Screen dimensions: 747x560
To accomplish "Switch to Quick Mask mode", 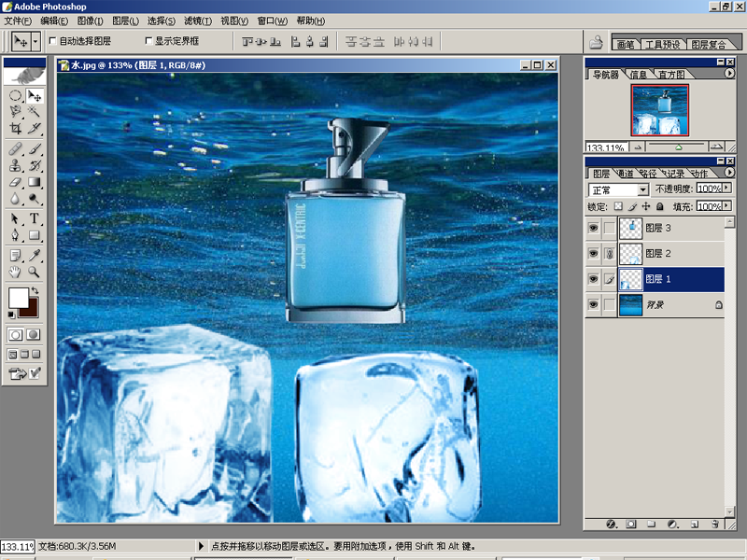I will pyautogui.click(x=33, y=334).
